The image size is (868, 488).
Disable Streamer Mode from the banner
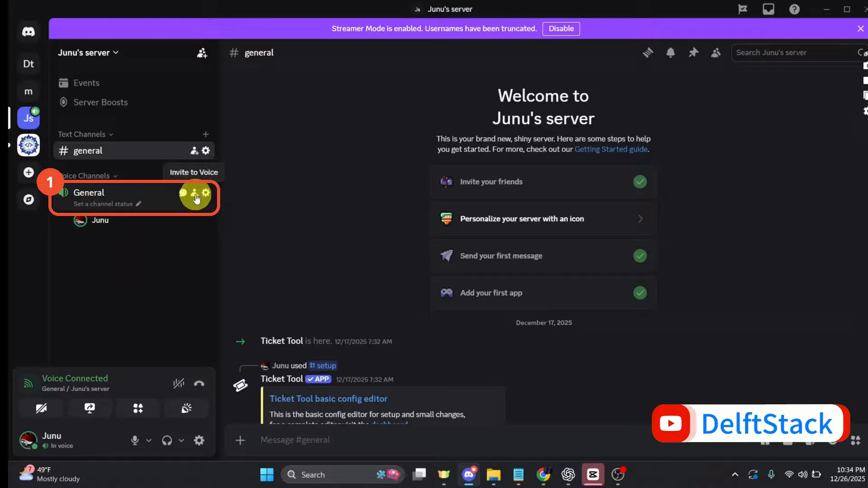point(561,28)
